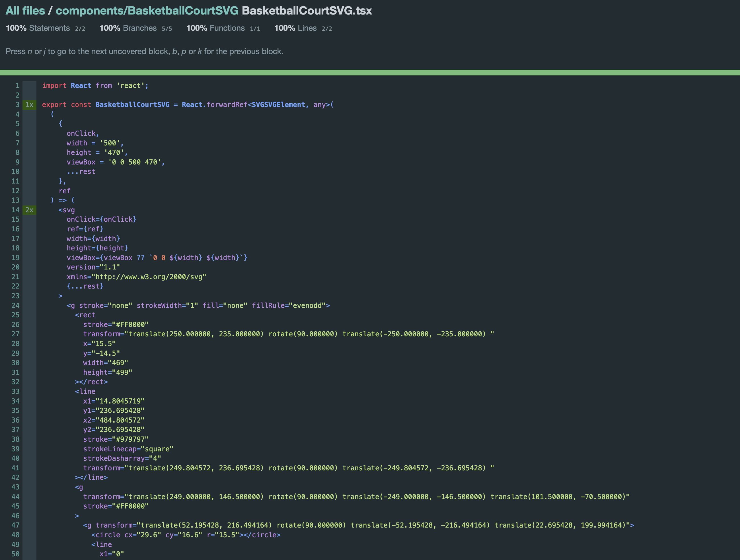Click the rect transform line 27
740x560 pixels.
pos(288,334)
